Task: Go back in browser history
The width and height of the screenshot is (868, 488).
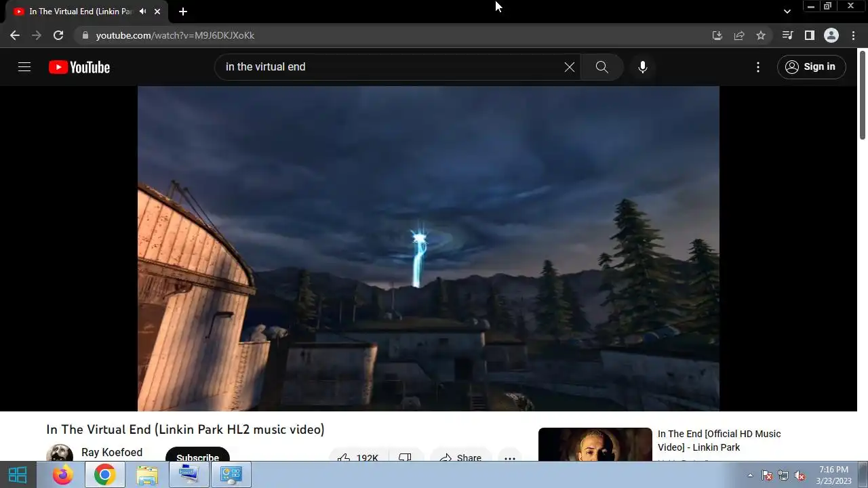Action: point(15,35)
